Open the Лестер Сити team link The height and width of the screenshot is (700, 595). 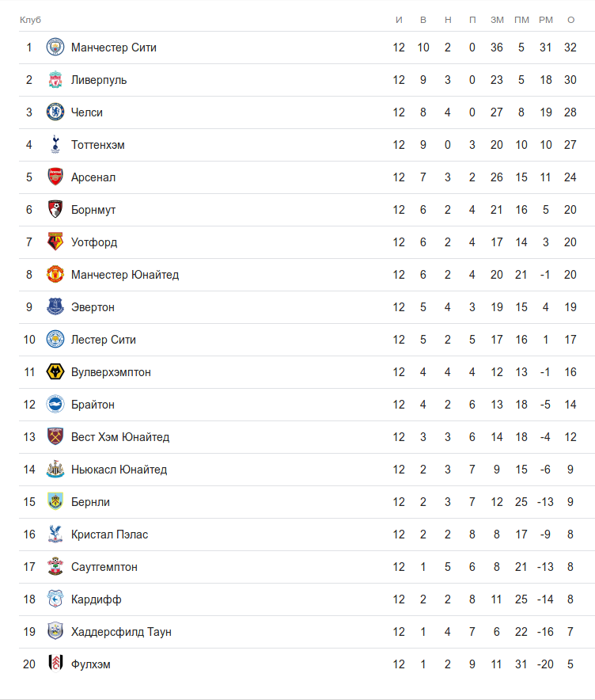click(104, 340)
